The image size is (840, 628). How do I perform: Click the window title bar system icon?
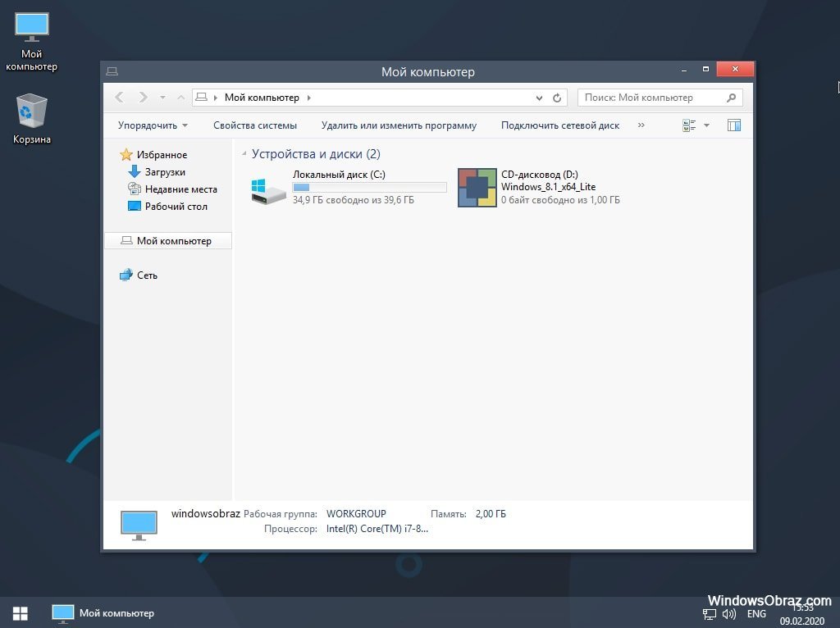112,71
